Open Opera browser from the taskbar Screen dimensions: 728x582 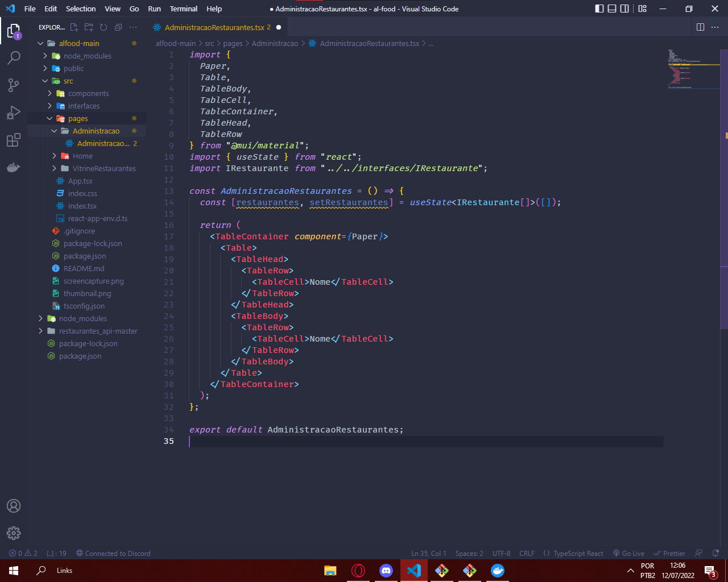358,571
